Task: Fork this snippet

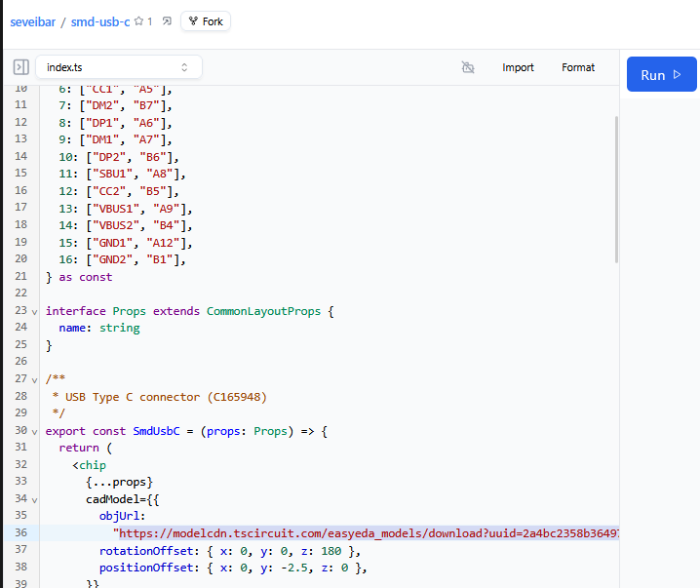Action: tap(206, 20)
